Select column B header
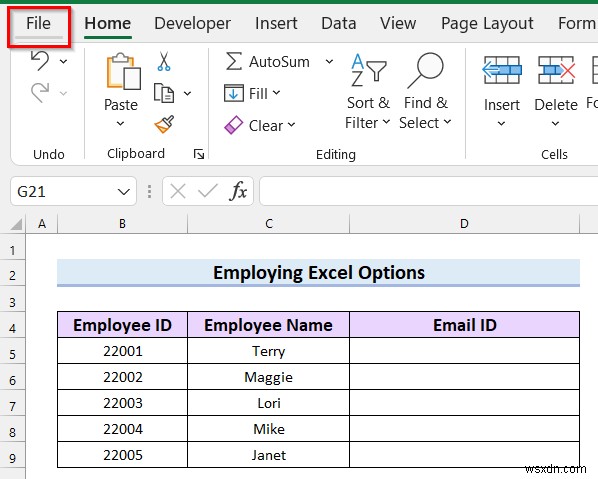The height and width of the screenshot is (479, 598). tap(122, 224)
